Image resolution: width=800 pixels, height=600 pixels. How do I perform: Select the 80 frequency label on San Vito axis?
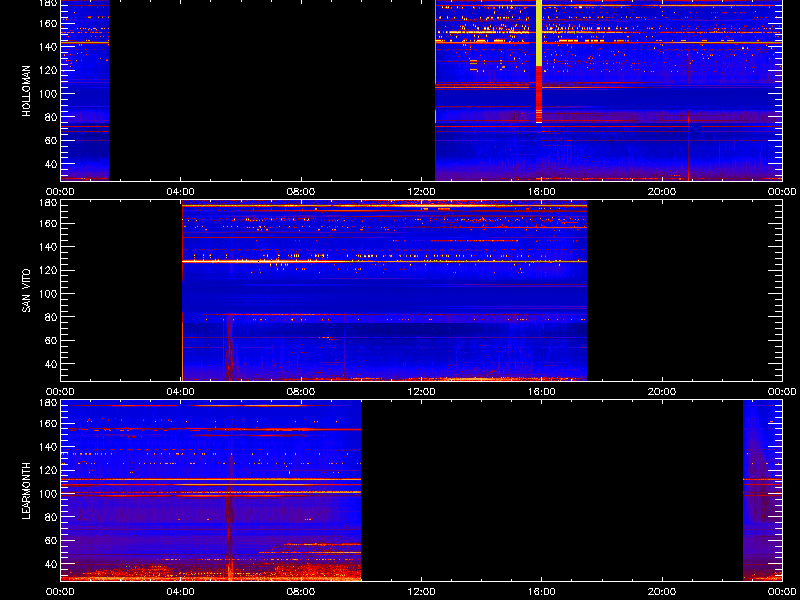51,317
